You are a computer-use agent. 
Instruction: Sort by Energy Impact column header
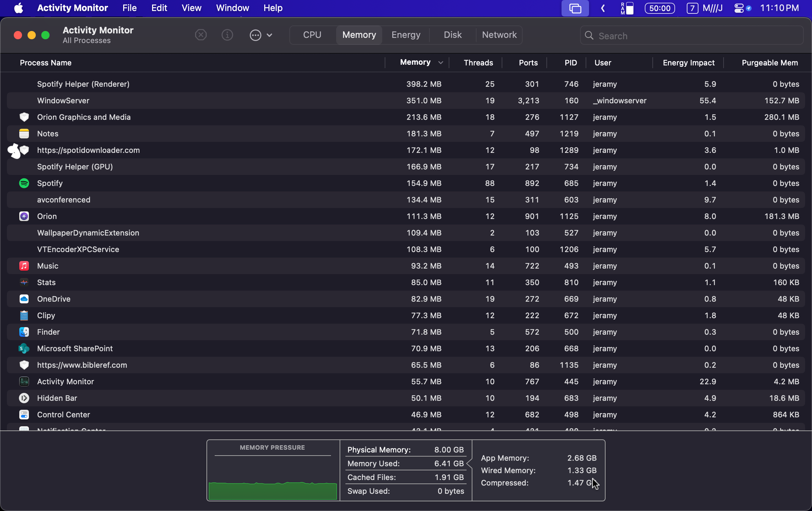pos(688,63)
